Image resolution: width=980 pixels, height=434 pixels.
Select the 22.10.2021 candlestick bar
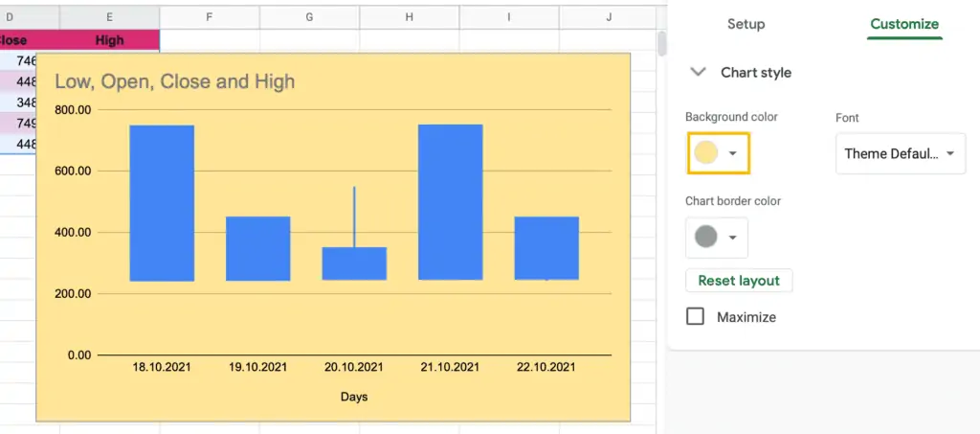pyautogui.click(x=546, y=248)
